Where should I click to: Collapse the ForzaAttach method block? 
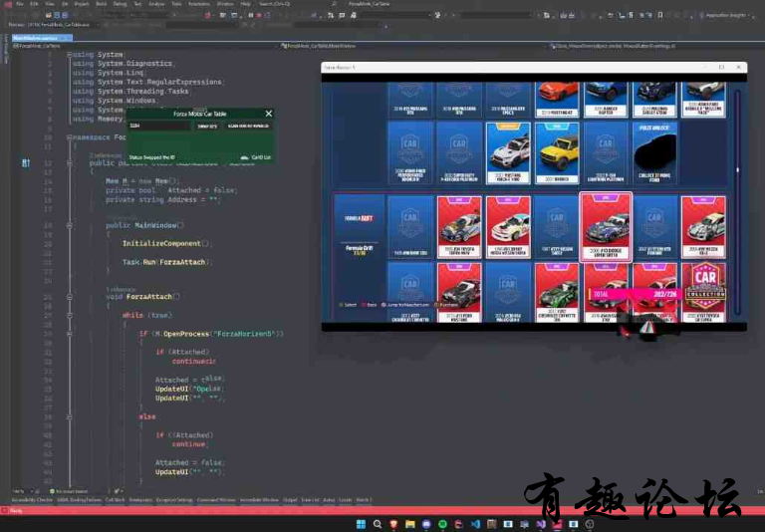(x=70, y=297)
